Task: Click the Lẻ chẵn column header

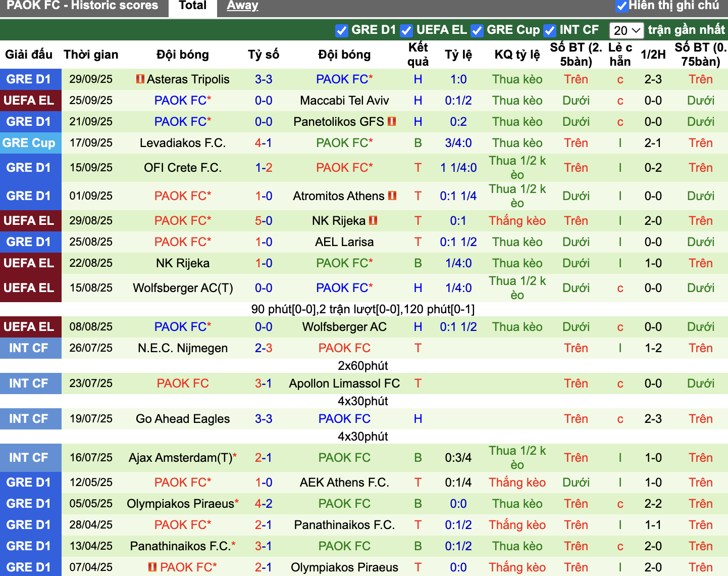Action: 620,55
